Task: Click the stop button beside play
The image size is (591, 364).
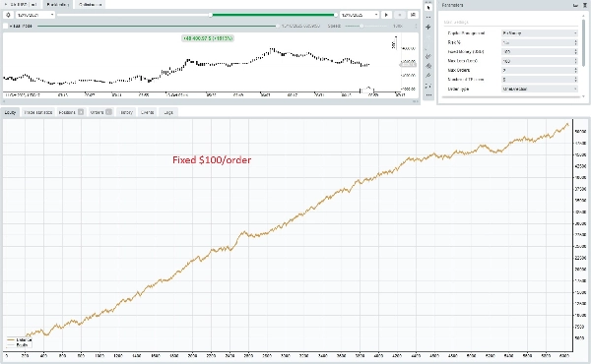Action: point(400,15)
